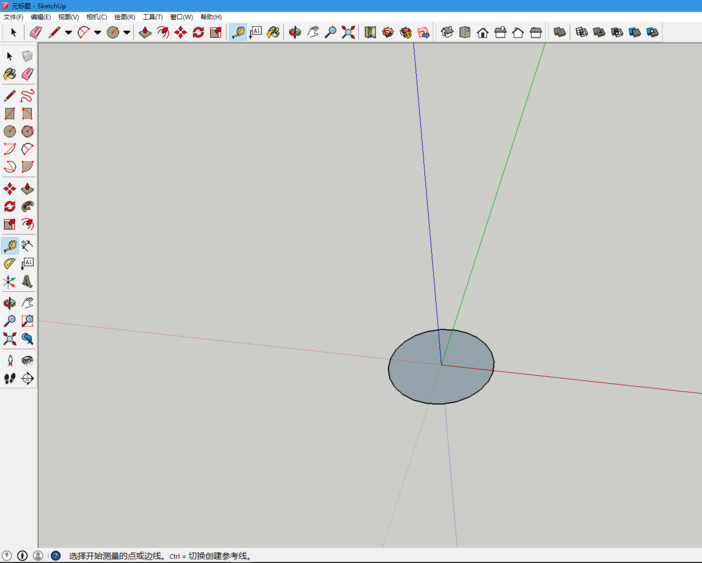This screenshot has width=702, height=563.
Task: Activate the Walk footprints tool
Action: (10, 378)
